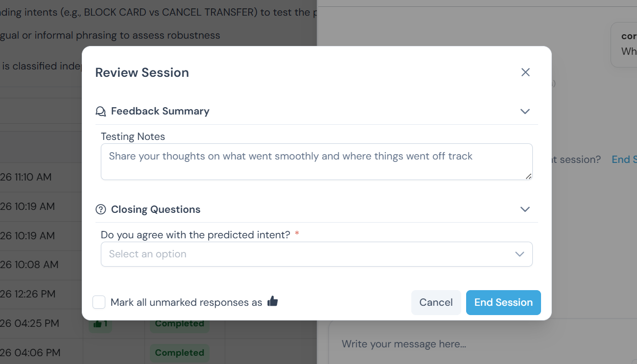Click the Feedback Summary speech bubble icon

(x=100, y=112)
